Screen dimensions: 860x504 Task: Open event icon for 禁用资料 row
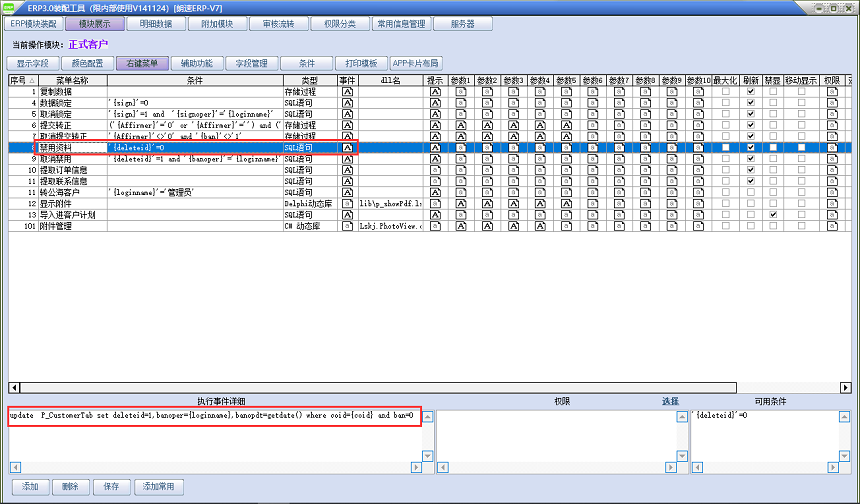tap(348, 147)
